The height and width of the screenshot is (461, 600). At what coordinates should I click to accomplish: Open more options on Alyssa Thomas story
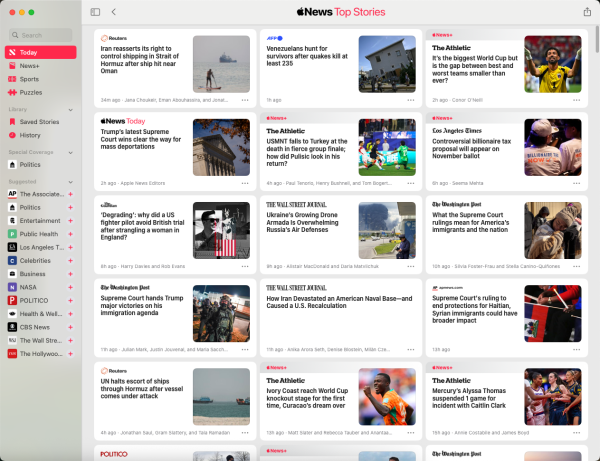point(576,433)
